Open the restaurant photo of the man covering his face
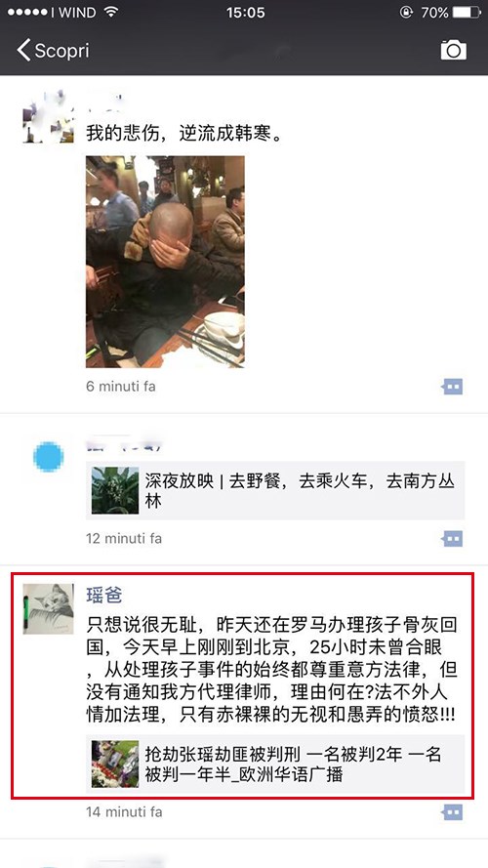488x868 pixels. [x=165, y=262]
